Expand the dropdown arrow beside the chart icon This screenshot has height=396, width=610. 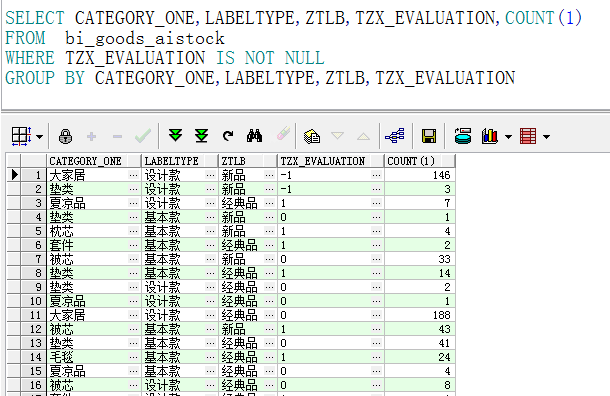point(508,137)
